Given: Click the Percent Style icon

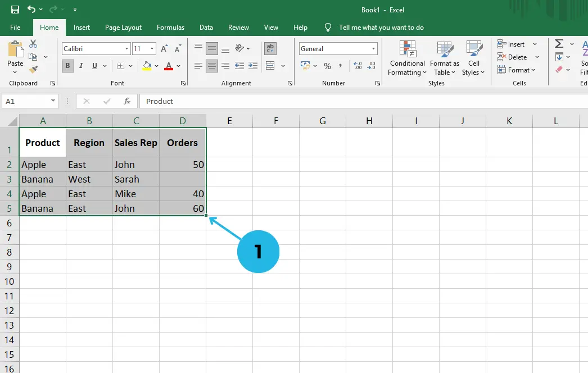Looking at the screenshot, I should tap(327, 66).
